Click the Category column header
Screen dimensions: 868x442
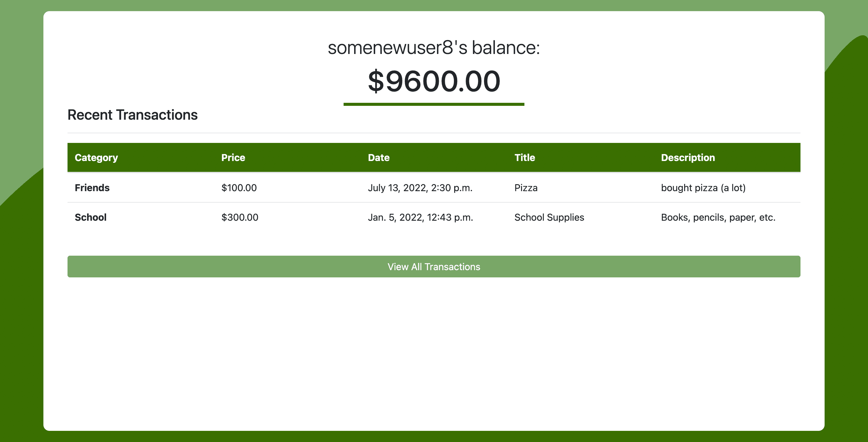tap(96, 157)
